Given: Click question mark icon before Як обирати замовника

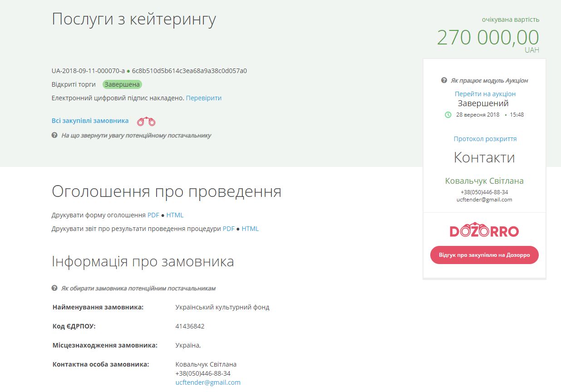Looking at the screenshot, I should (x=54, y=288).
